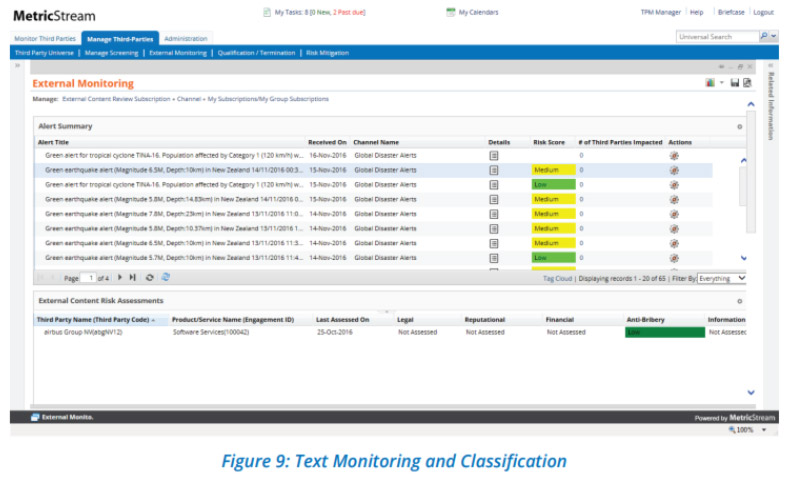Click External Monito. taskbar item

pyautogui.click(x=62, y=417)
